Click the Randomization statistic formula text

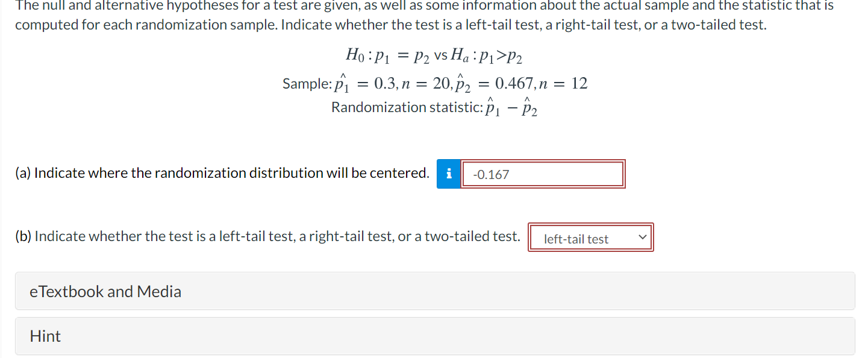point(433,107)
